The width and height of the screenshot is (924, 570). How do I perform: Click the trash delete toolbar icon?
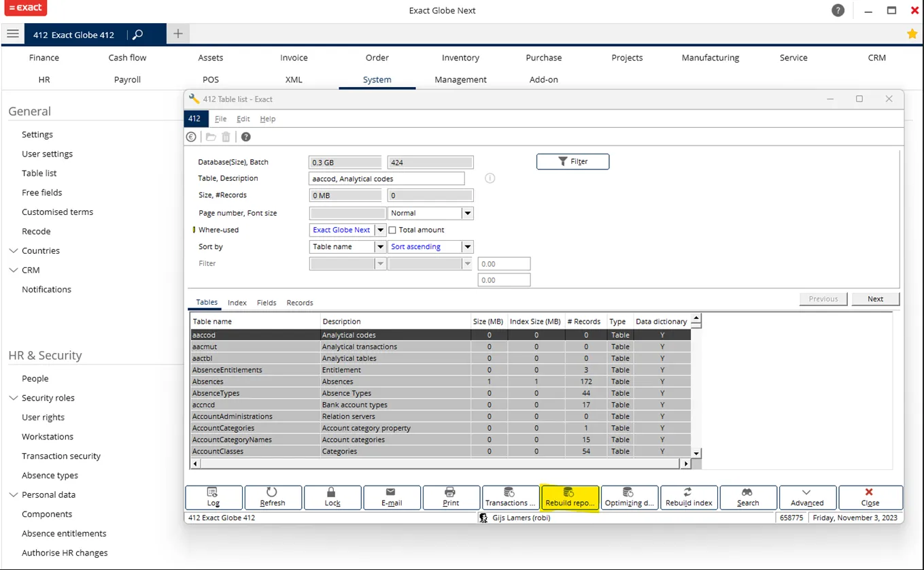point(226,137)
